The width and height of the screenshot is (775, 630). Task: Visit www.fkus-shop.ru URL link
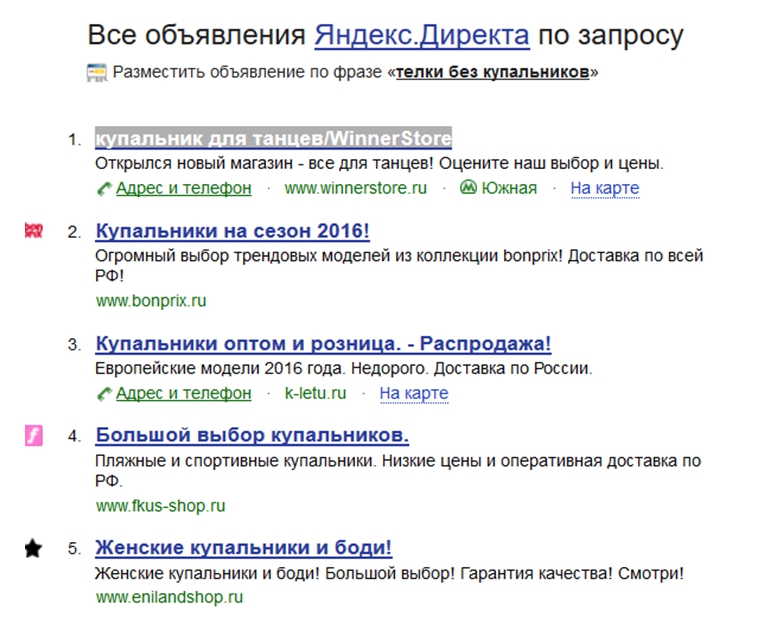[160, 506]
